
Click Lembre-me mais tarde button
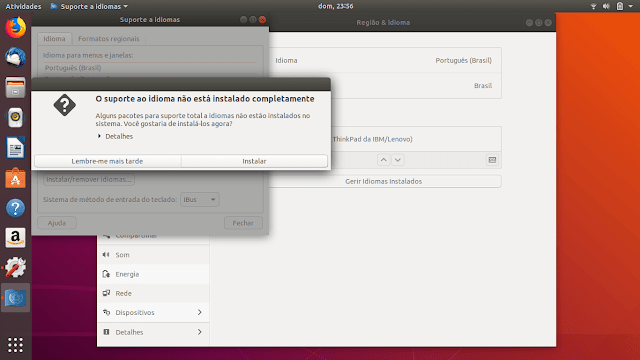(x=107, y=161)
